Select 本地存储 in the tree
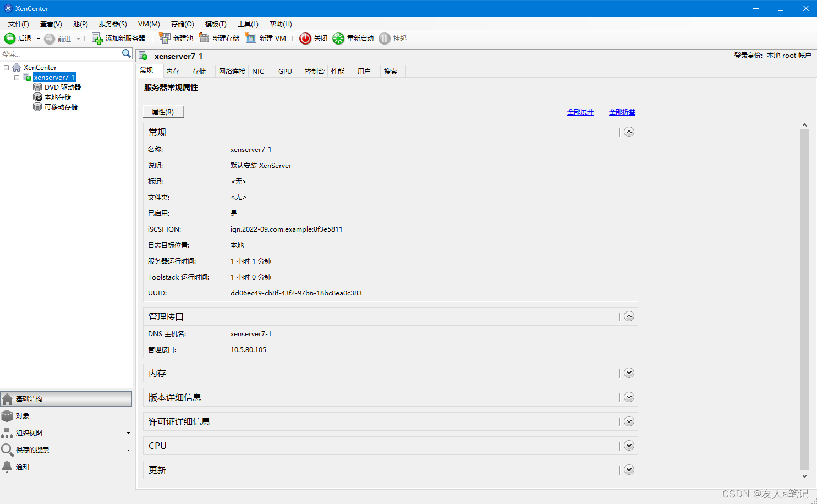Screen dimensions: 817x504 (58, 97)
